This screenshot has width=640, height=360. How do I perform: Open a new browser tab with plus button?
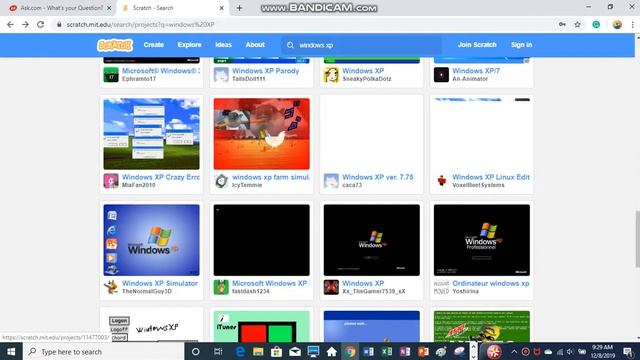pos(240,8)
